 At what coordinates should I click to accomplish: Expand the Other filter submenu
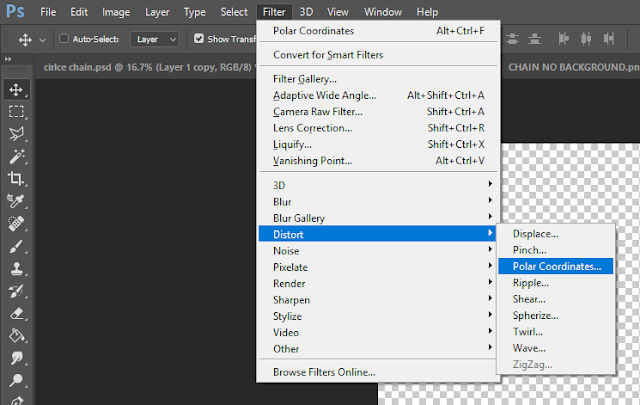click(x=378, y=349)
